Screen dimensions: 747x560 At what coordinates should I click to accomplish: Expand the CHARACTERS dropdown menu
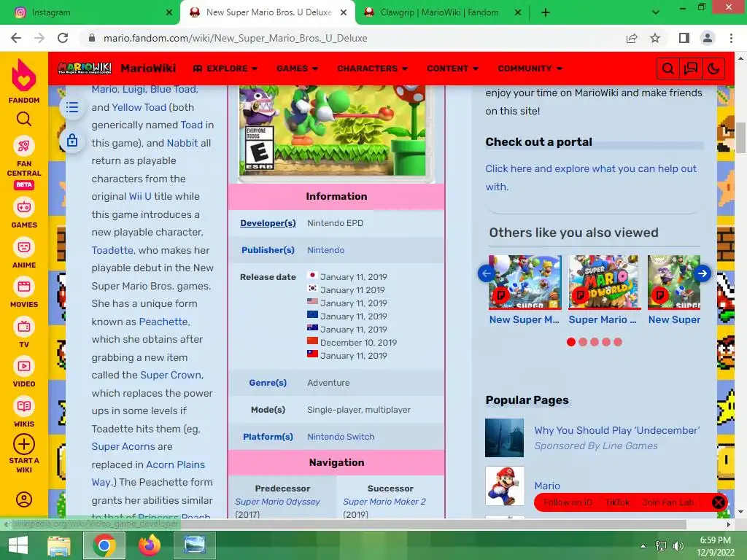pos(373,69)
